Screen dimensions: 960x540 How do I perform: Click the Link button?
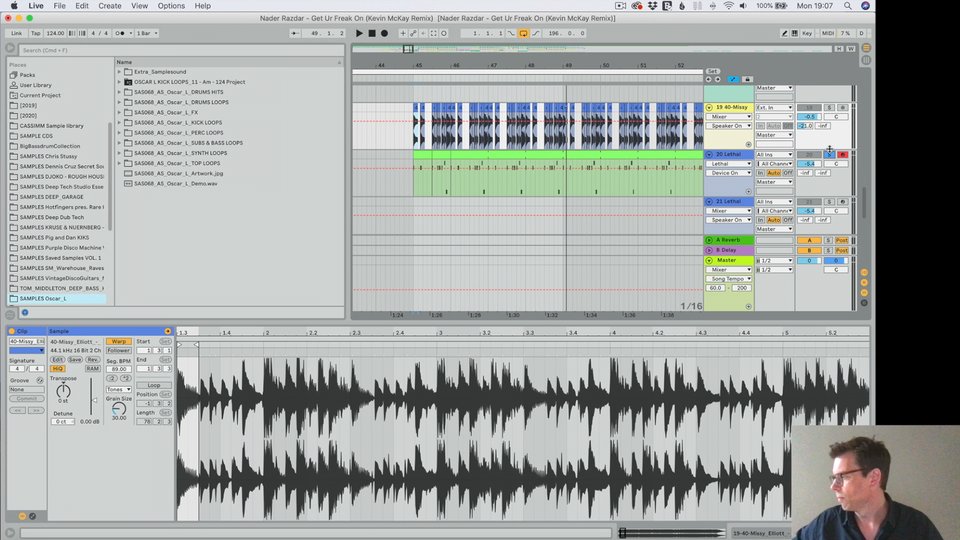17,33
